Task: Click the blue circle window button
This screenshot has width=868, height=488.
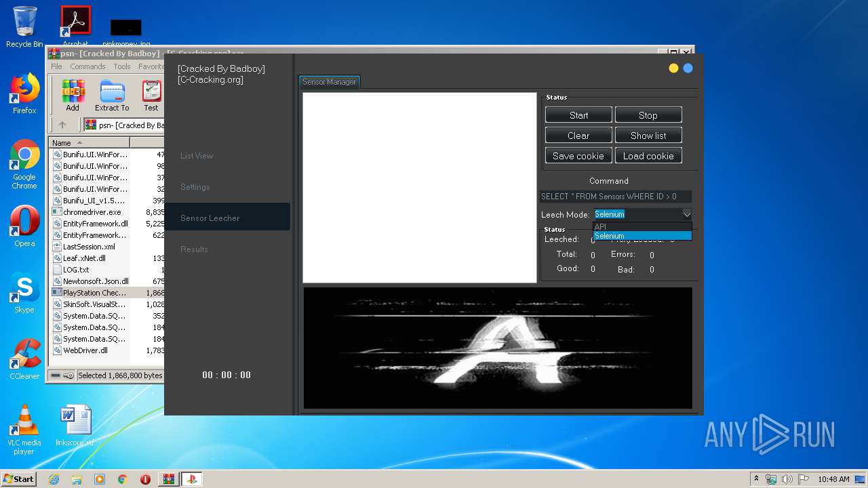Action: pyautogui.click(x=688, y=68)
